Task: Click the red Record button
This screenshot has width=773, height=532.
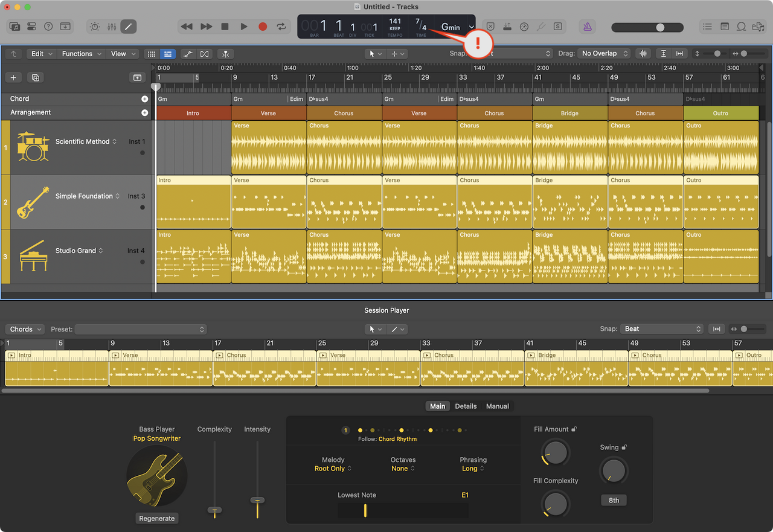Action: pyautogui.click(x=263, y=27)
